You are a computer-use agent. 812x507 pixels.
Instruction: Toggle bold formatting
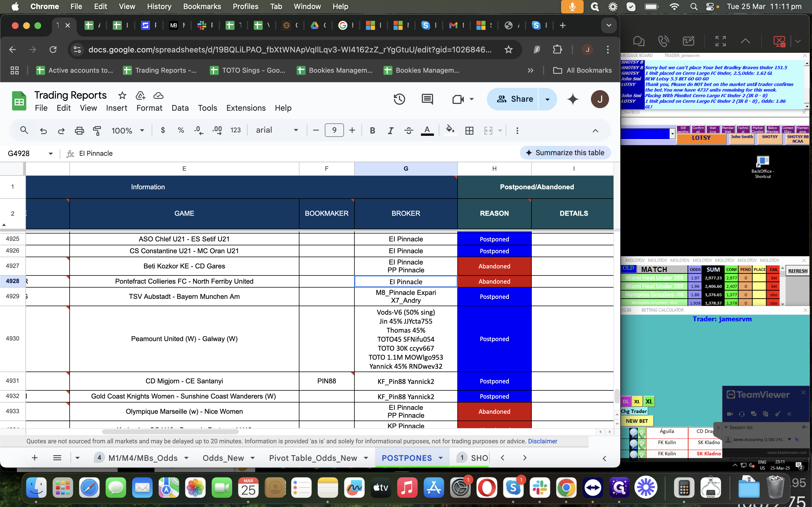pos(372,130)
